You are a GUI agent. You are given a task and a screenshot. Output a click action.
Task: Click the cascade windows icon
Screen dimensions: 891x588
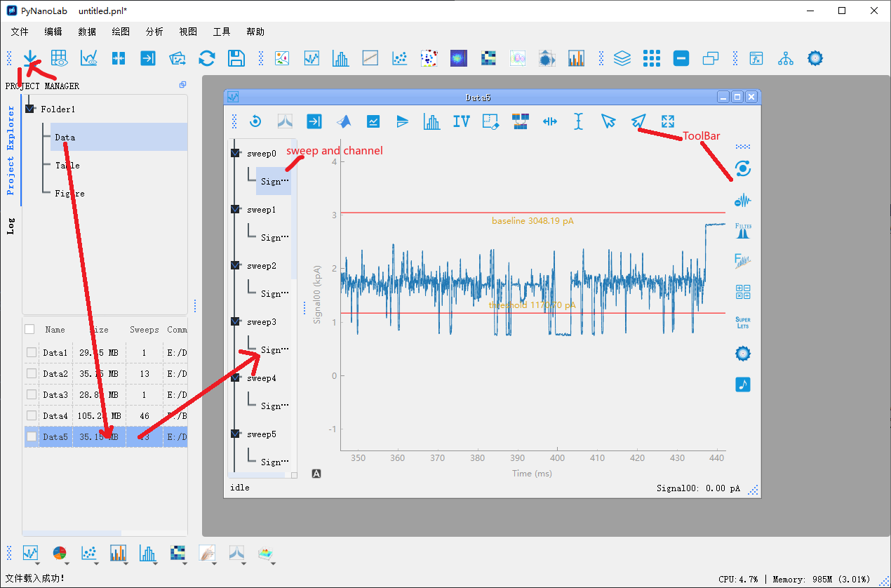711,58
